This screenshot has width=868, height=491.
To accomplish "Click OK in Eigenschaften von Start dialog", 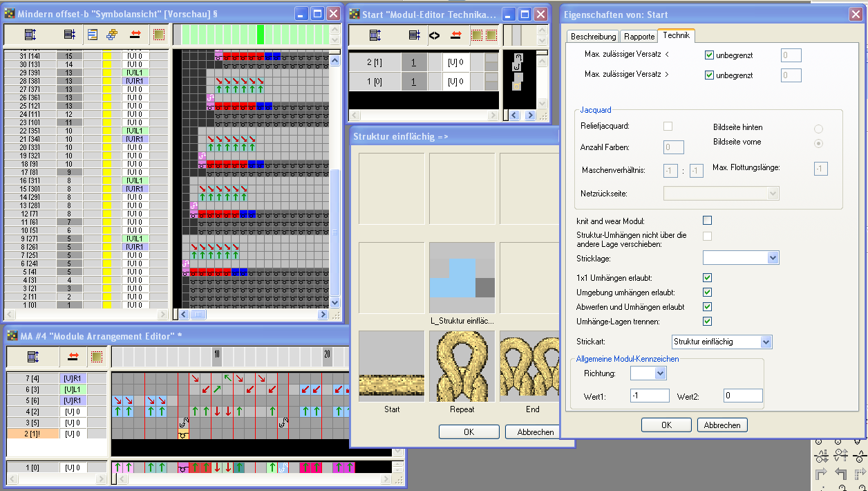I will tap(666, 425).
